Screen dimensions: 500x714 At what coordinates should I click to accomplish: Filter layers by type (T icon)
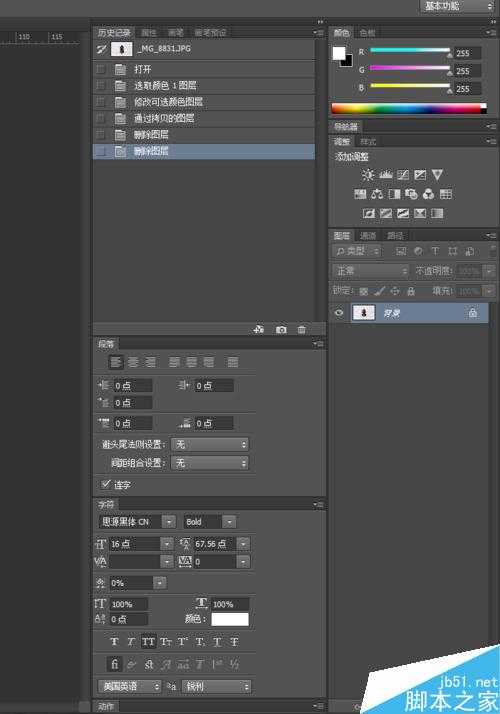click(435, 251)
